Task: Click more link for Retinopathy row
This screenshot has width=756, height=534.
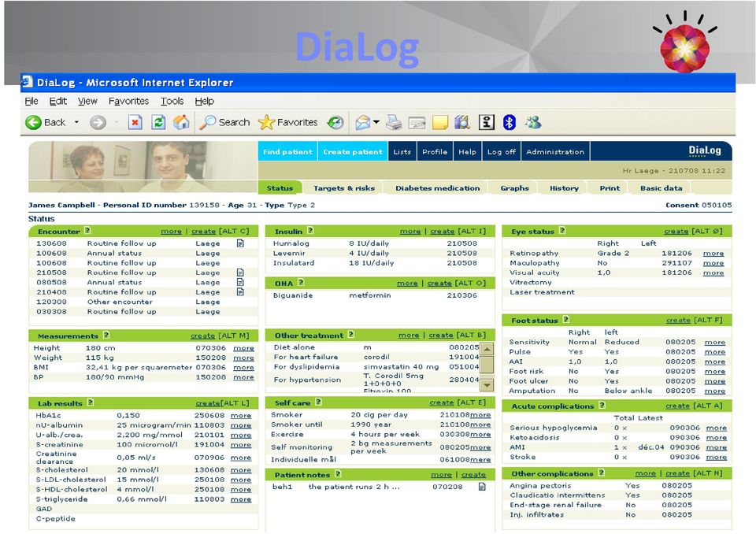Action: click(713, 254)
